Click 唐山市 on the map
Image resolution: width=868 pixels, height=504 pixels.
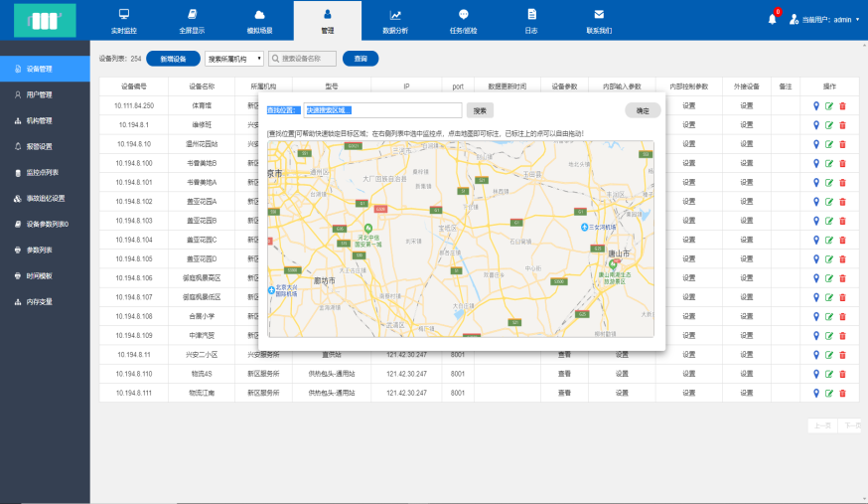click(620, 253)
